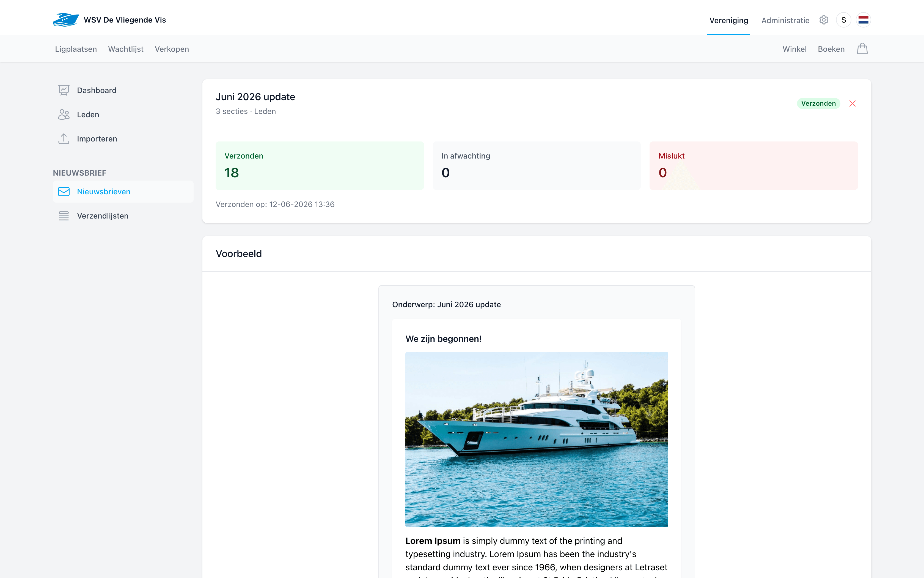The width and height of the screenshot is (924, 578).
Task: Switch to the Vereniging tab
Action: click(x=728, y=21)
